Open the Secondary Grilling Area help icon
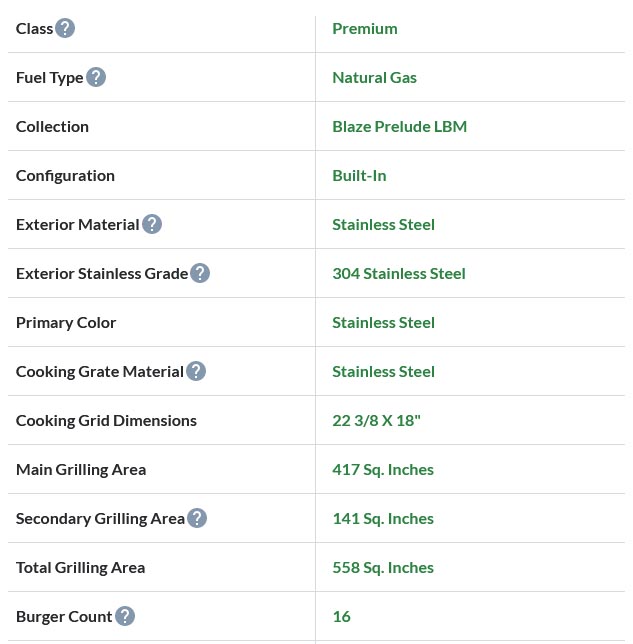633x644 pixels. pyautogui.click(x=197, y=518)
